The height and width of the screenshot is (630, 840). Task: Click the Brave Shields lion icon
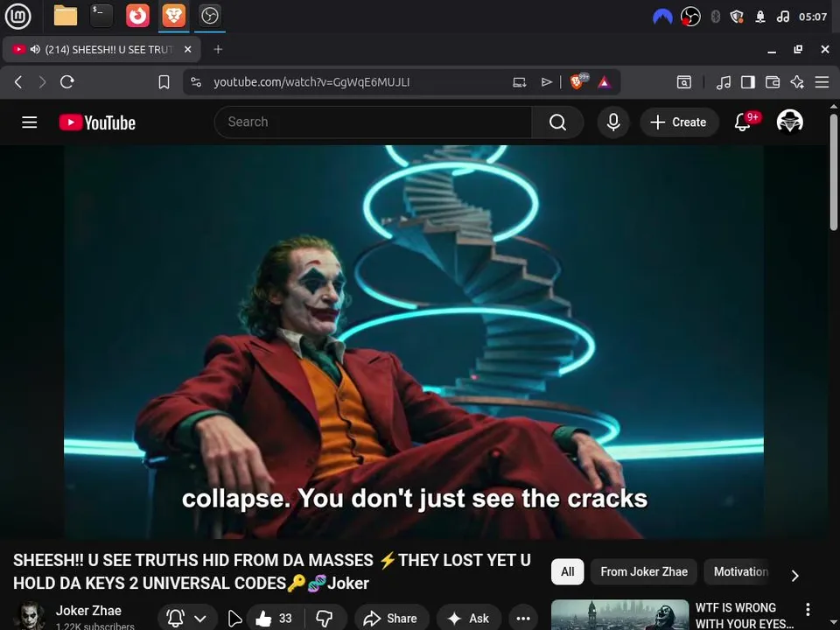pyautogui.click(x=577, y=82)
